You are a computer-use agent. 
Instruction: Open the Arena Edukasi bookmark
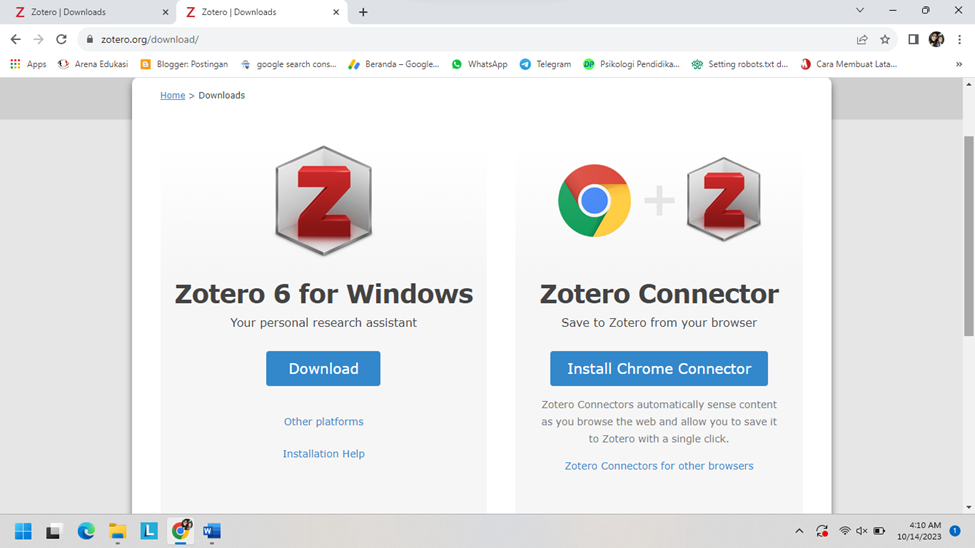(x=93, y=64)
